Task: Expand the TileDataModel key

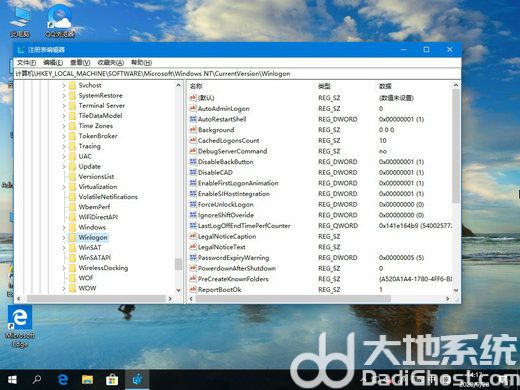Action: point(64,116)
